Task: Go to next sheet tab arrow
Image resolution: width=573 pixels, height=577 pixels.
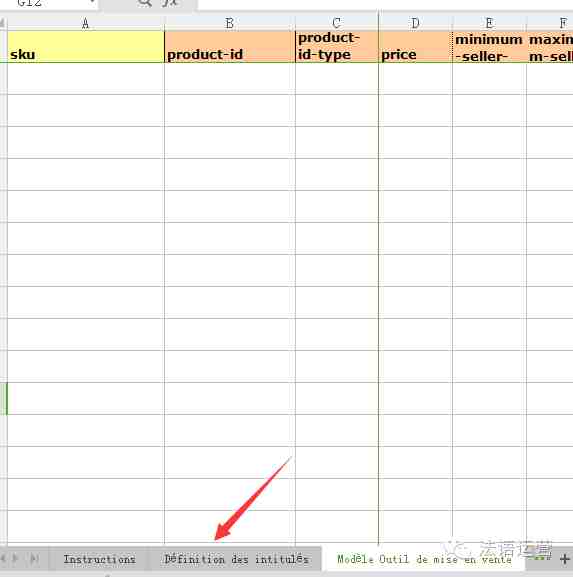Action: [x=15, y=559]
